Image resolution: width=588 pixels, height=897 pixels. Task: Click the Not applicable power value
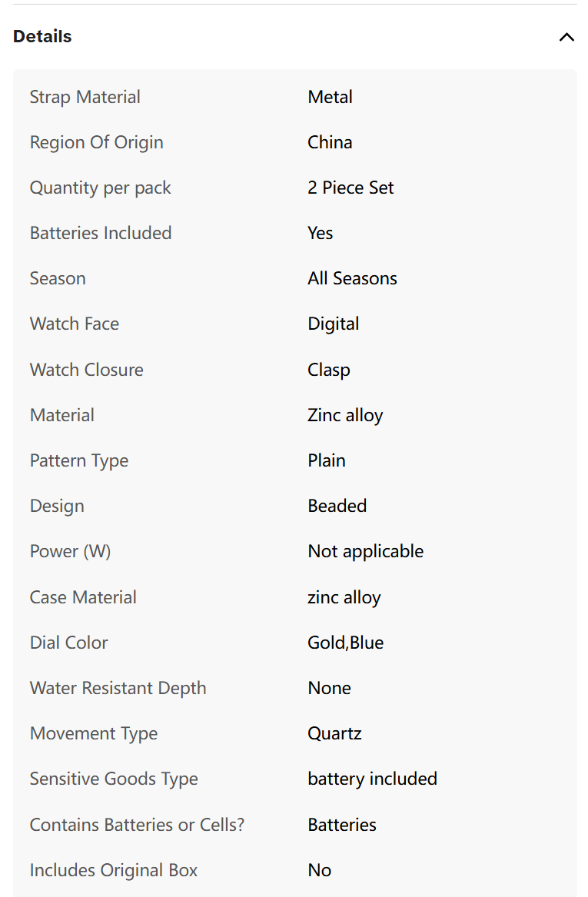366,551
